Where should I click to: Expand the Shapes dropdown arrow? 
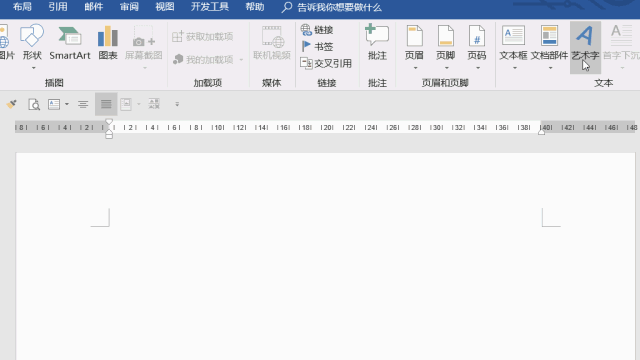click(x=33, y=68)
